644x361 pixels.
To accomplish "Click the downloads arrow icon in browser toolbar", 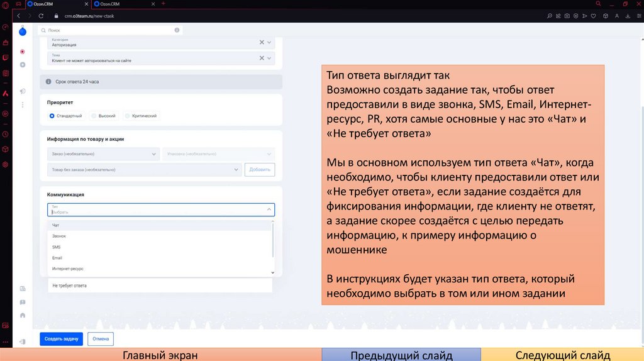I will [628, 16].
